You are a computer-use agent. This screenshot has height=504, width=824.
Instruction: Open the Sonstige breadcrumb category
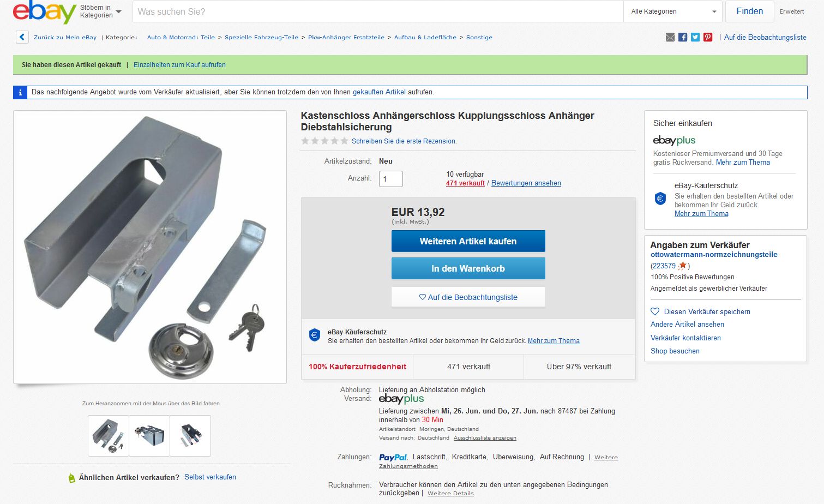click(x=479, y=37)
